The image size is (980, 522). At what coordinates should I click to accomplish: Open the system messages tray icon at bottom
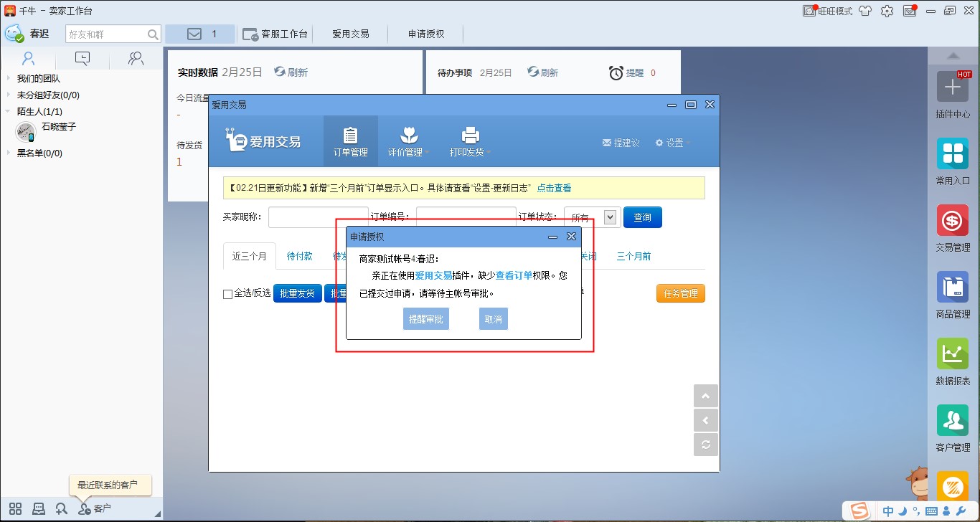coord(39,508)
